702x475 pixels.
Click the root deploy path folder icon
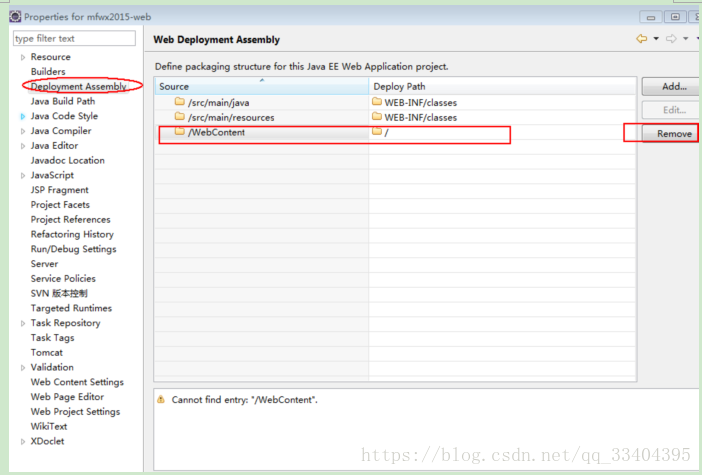point(377,131)
